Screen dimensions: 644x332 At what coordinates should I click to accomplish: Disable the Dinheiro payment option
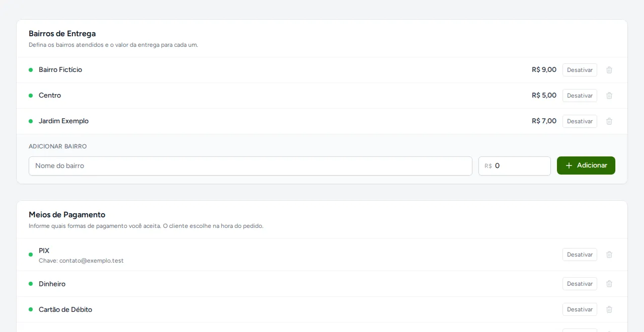(x=580, y=284)
